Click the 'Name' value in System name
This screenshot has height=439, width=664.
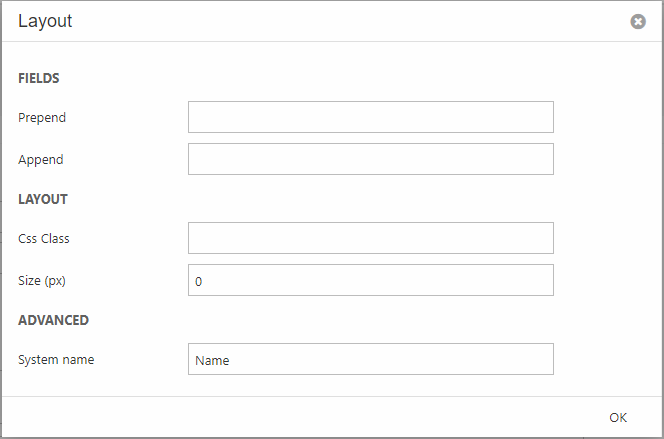tap(212, 360)
